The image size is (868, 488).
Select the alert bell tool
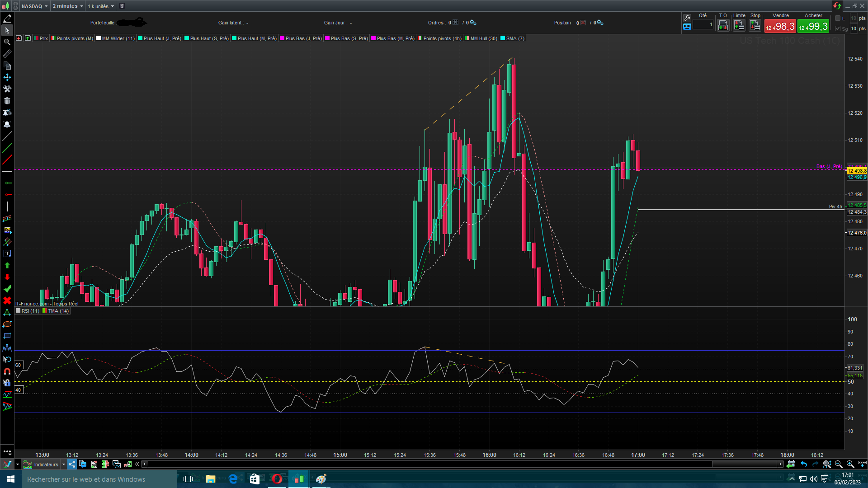[x=7, y=124]
